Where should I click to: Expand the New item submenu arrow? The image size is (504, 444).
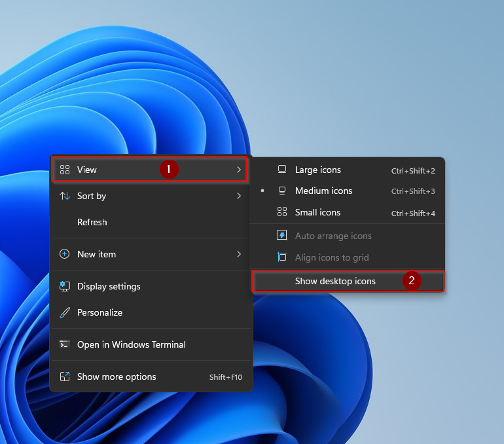click(x=239, y=254)
